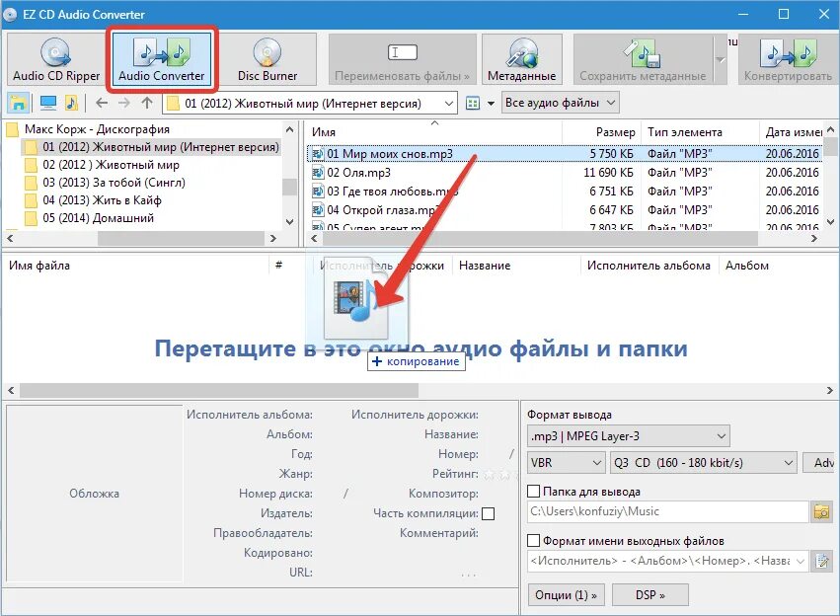The width and height of the screenshot is (840, 616).
Task: Enable Формат имени выходных файлов checkbox
Action: pyautogui.click(x=534, y=541)
